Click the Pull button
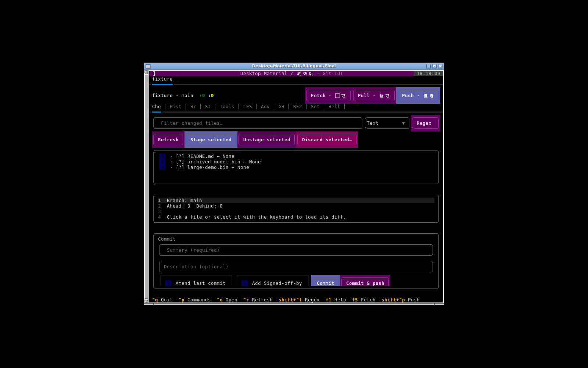The height and width of the screenshot is (368, 588). [374, 96]
